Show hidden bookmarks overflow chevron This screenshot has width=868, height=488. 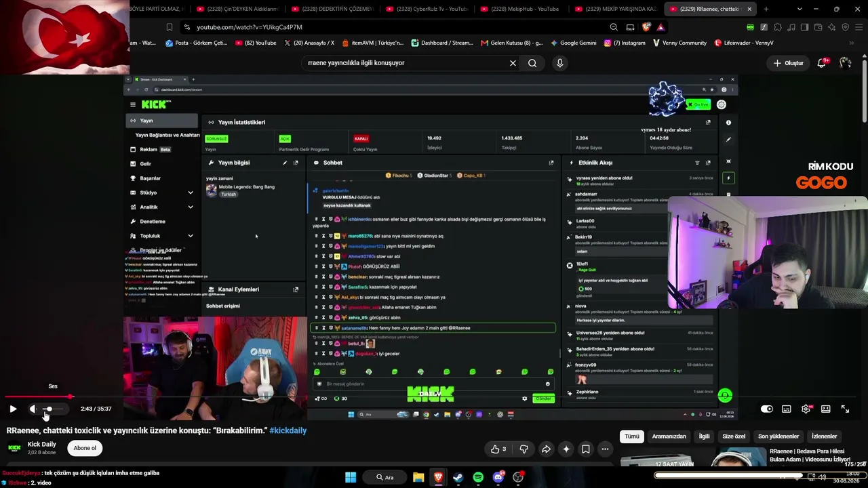coord(851,43)
